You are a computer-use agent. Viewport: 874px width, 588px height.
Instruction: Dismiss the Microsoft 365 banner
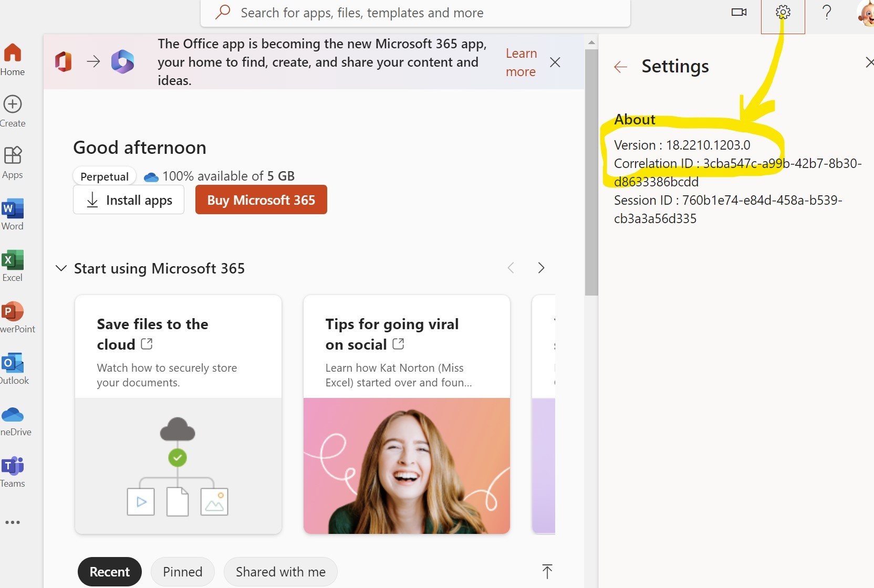(555, 62)
